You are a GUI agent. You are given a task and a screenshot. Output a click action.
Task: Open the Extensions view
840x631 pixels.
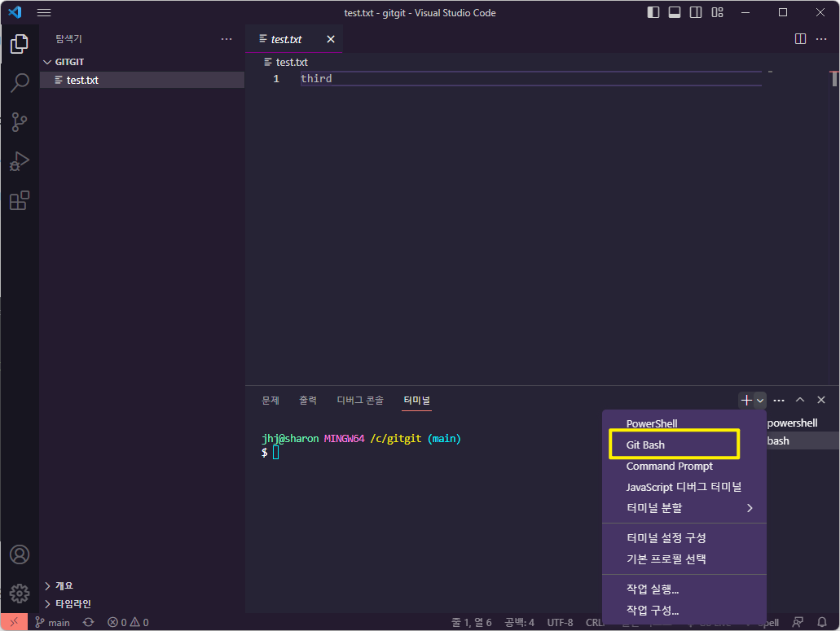tap(20, 201)
